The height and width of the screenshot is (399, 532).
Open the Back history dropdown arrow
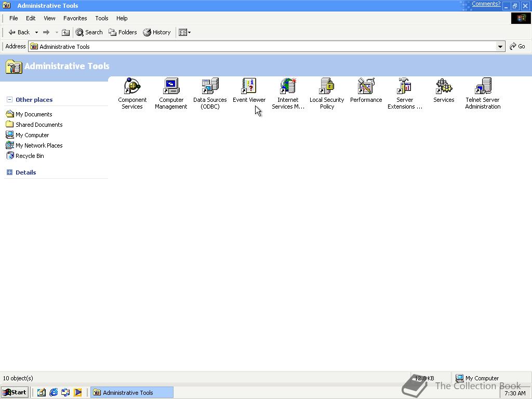pyautogui.click(x=36, y=32)
